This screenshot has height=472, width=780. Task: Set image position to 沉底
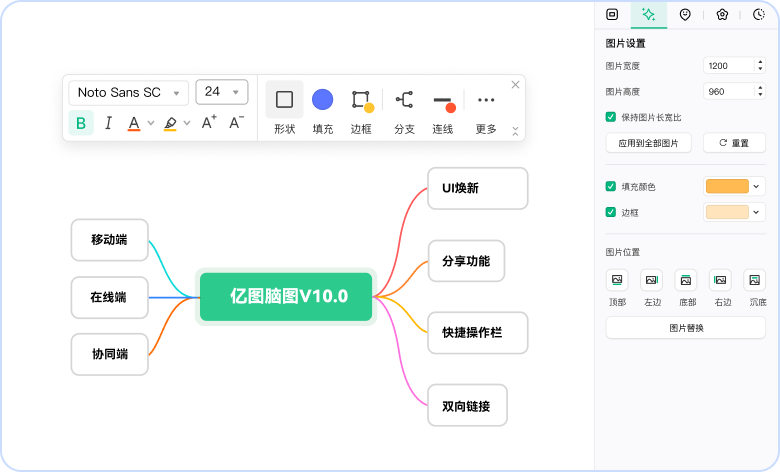click(x=755, y=280)
